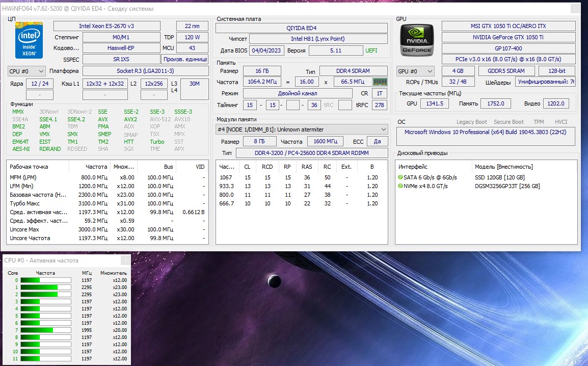Click the Microsoft Windows 10 Professional OS text
The image size is (588, 366).
[x=485, y=132]
